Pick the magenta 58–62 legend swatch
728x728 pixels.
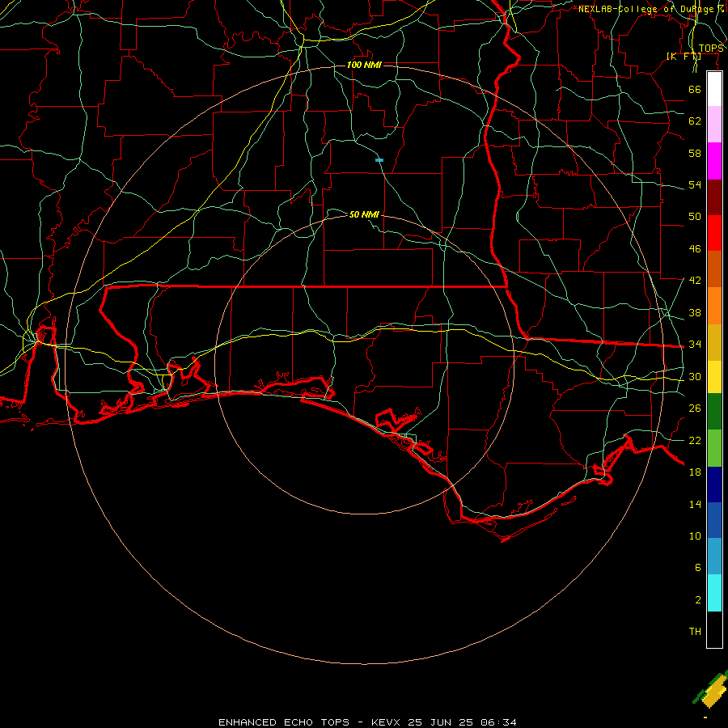tap(714, 161)
